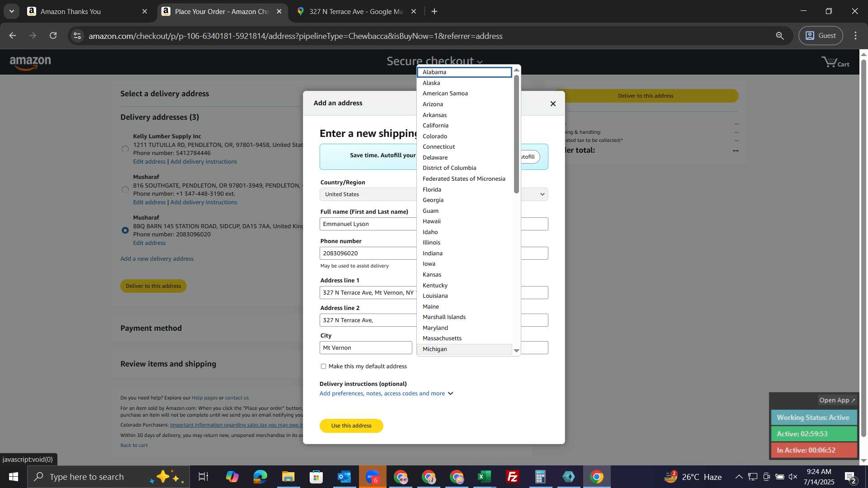Open File Explorer from taskbar
868x488 pixels.
click(288, 477)
